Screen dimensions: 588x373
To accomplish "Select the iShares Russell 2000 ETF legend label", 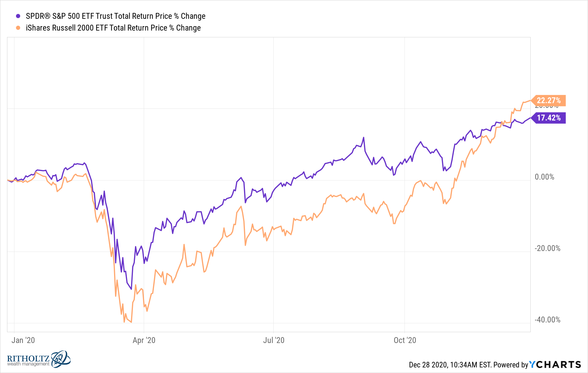I will click(113, 28).
